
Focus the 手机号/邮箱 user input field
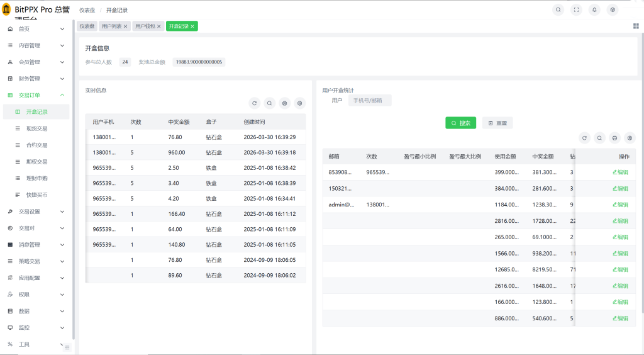click(x=370, y=100)
